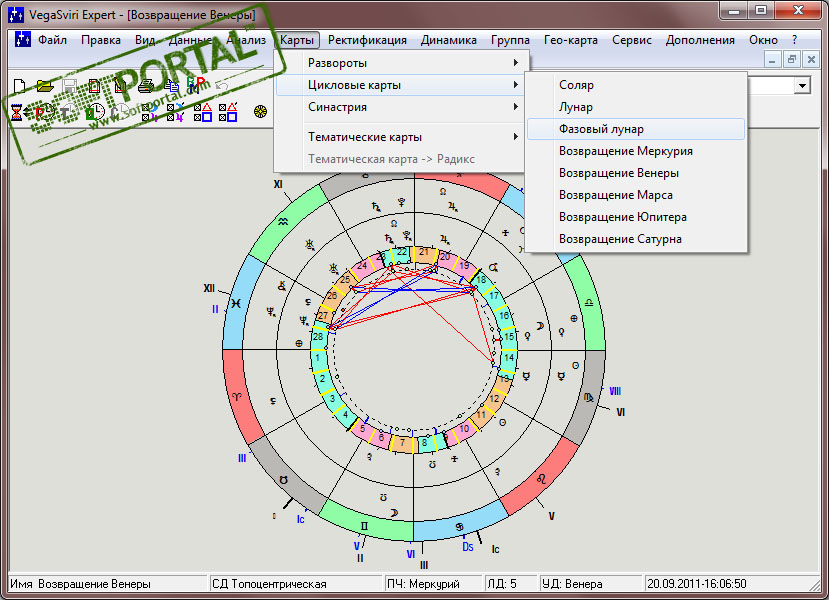This screenshot has width=829, height=600.
Task: Expand the Тематические карты submenu
Action: [x=401, y=137]
